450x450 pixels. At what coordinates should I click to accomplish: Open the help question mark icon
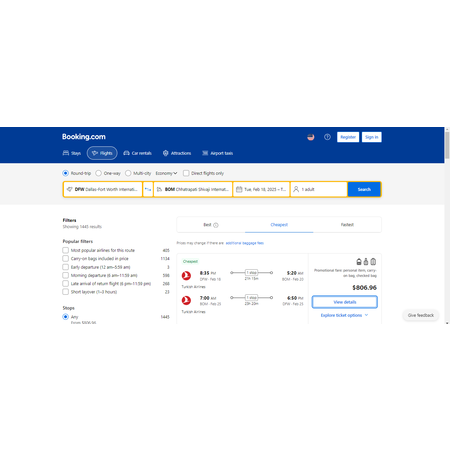[x=327, y=137]
